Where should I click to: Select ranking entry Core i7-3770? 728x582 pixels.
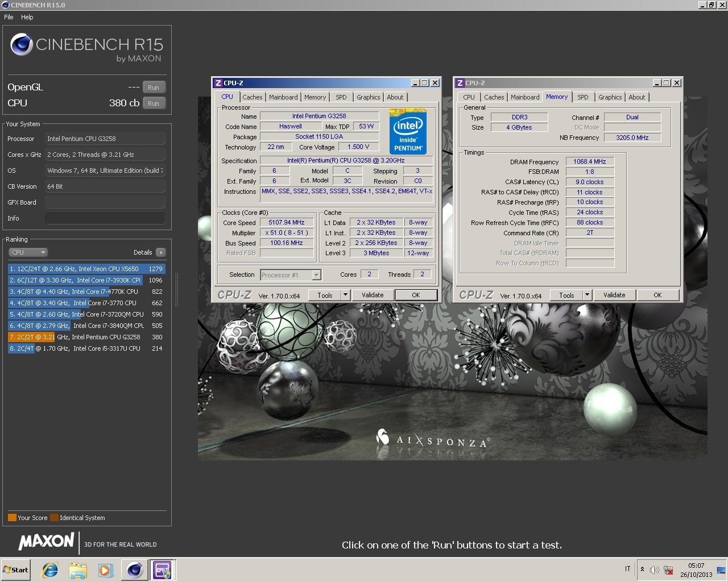click(x=86, y=303)
